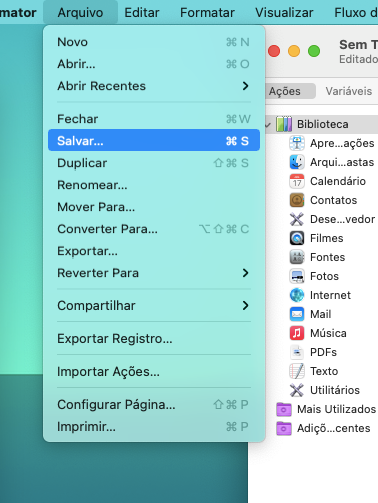This screenshot has height=503, width=378.
Task: Click the Finder icon for Arquivos e Pastas
Action: click(x=297, y=162)
